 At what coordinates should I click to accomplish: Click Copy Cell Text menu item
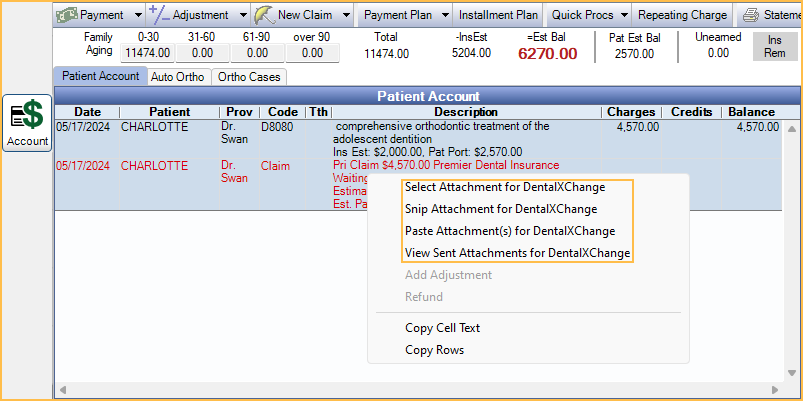click(x=442, y=328)
